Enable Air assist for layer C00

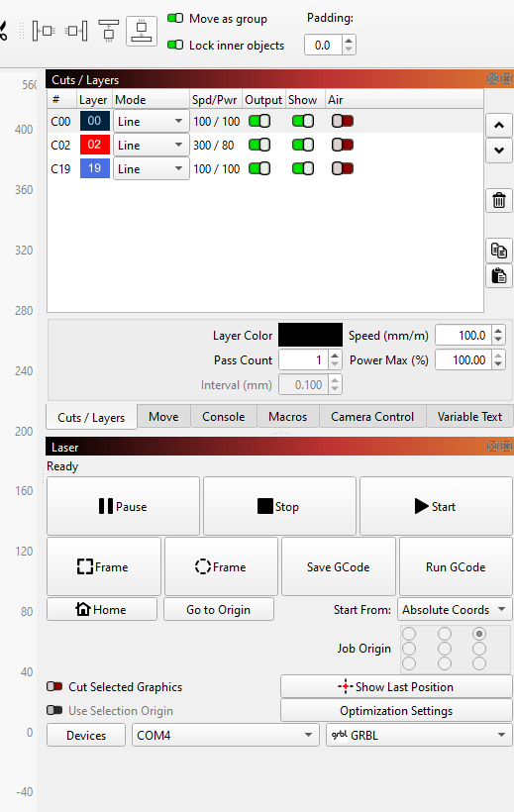coord(343,121)
